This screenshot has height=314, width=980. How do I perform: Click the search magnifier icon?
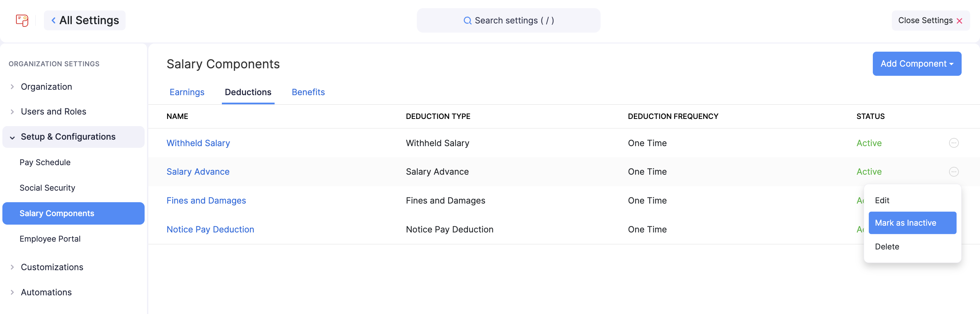pyautogui.click(x=468, y=20)
